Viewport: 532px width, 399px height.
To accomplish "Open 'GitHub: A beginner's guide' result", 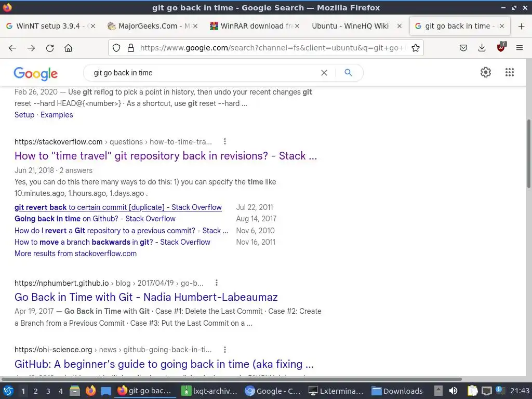I will [x=164, y=364].
